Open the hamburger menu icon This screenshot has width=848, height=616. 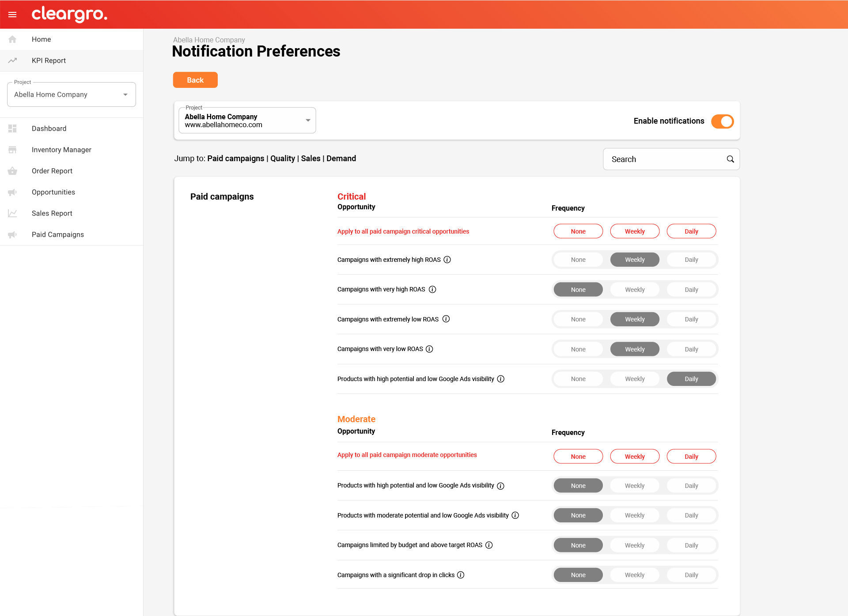(x=12, y=15)
